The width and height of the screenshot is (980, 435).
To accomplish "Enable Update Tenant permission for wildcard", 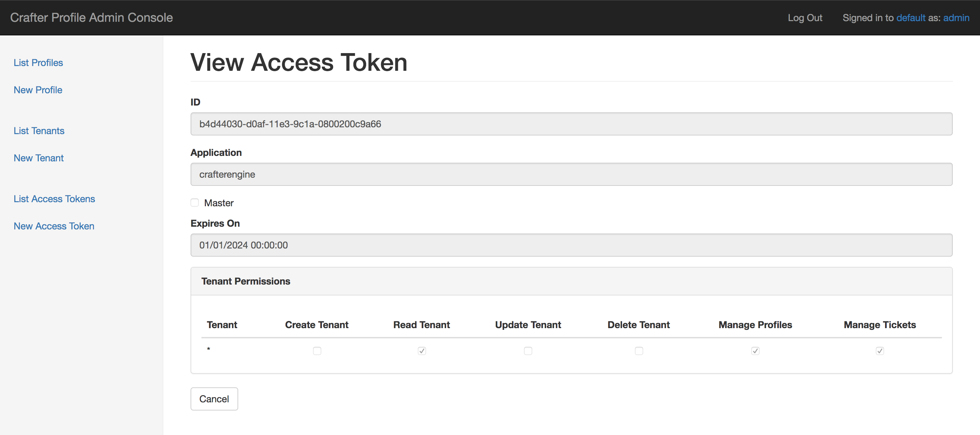I will pyautogui.click(x=528, y=350).
